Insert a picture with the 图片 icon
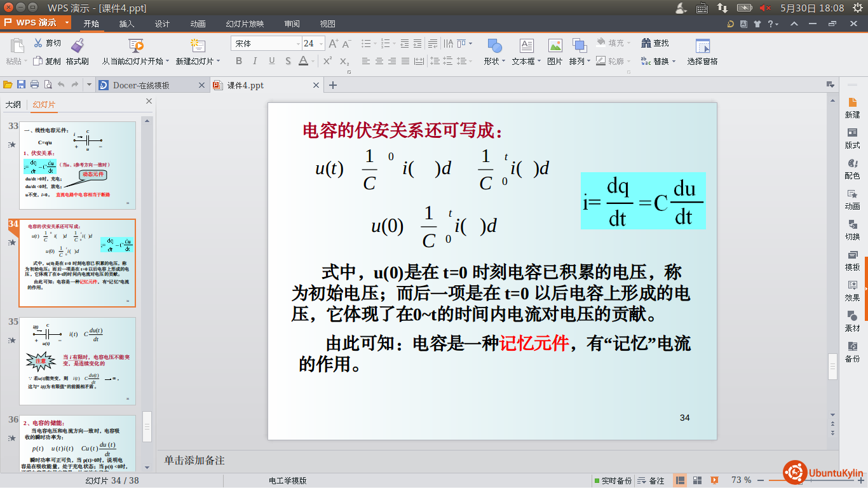Image resolution: width=868 pixels, height=488 pixels. [x=555, y=46]
